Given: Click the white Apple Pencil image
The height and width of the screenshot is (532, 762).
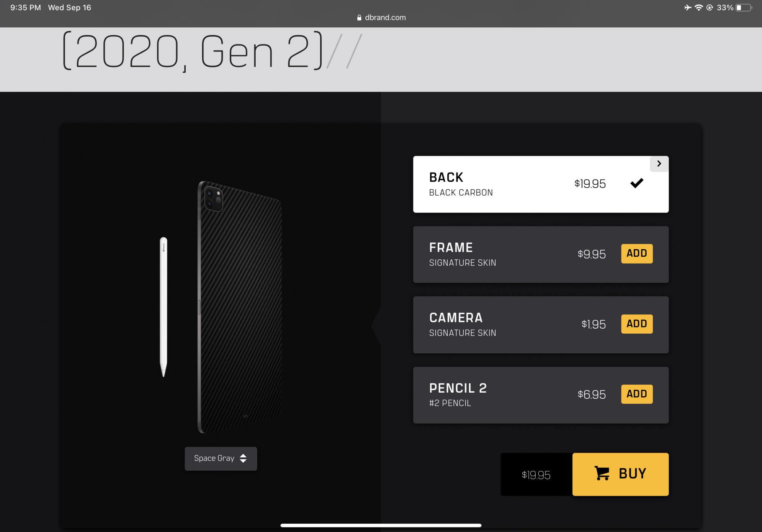Looking at the screenshot, I should click(163, 307).
